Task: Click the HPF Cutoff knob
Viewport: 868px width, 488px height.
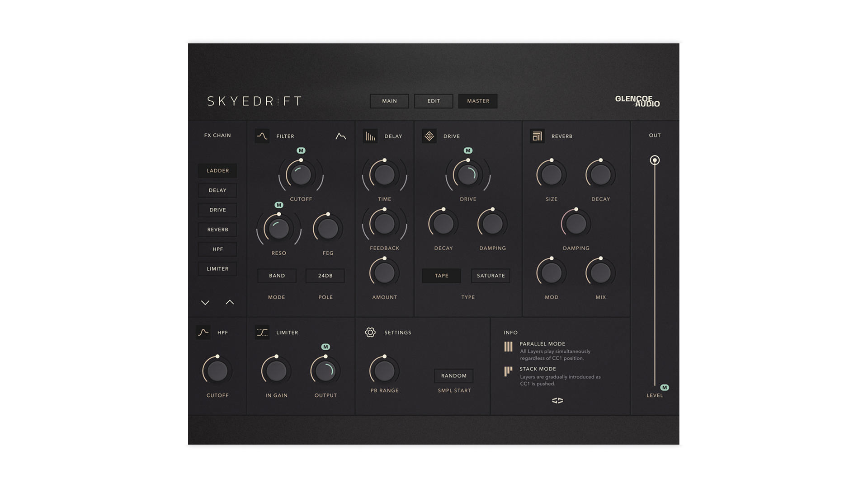Action: point(217,371)
